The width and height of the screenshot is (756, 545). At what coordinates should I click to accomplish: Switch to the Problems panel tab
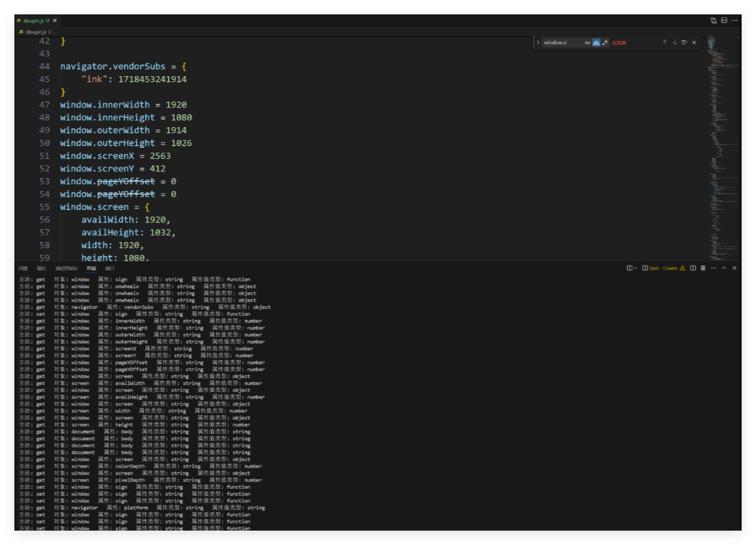coord(23,269)
